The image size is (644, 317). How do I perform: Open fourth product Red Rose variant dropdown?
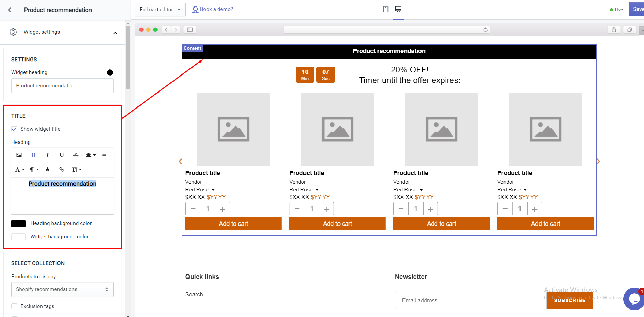pos(512,190)
